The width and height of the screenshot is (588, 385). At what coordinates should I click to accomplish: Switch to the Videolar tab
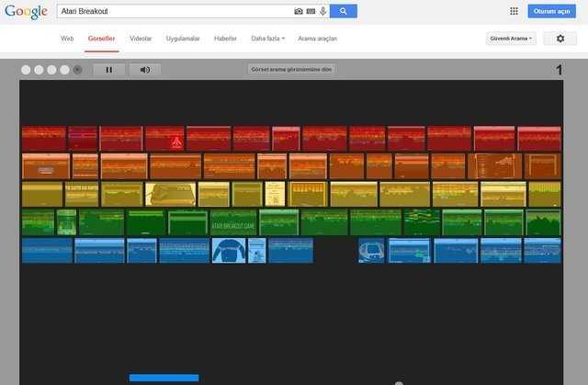(141, 39)
